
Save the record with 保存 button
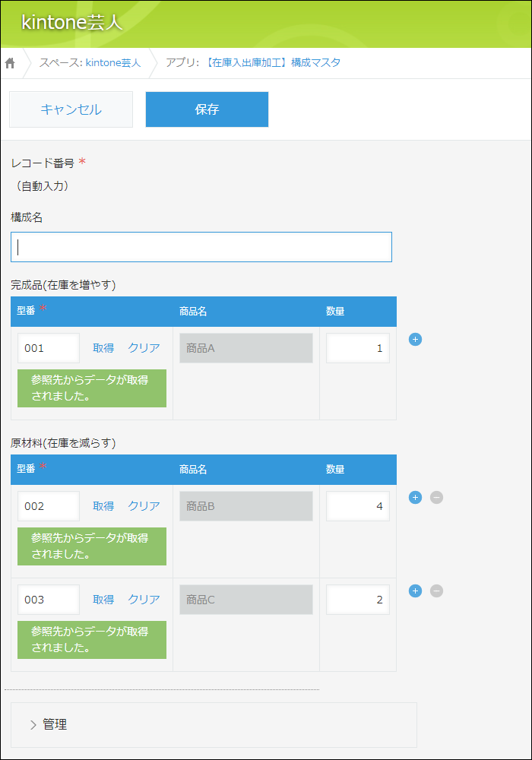coord(207,109)
